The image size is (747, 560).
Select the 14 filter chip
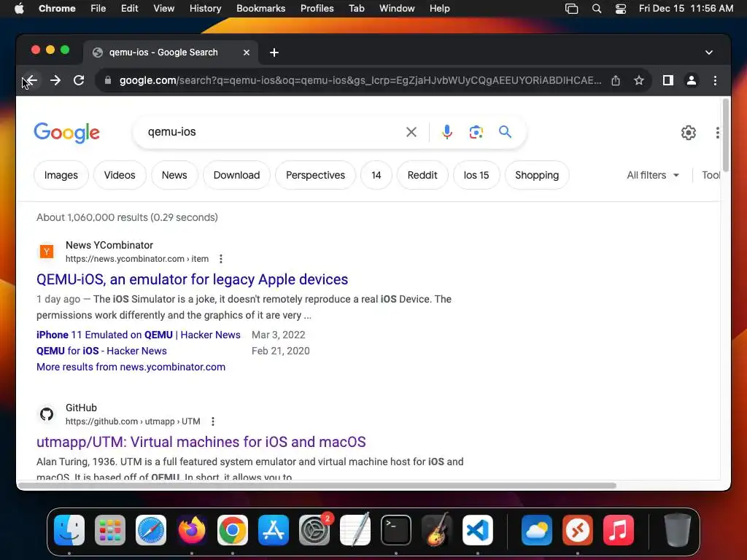(376, 175)
